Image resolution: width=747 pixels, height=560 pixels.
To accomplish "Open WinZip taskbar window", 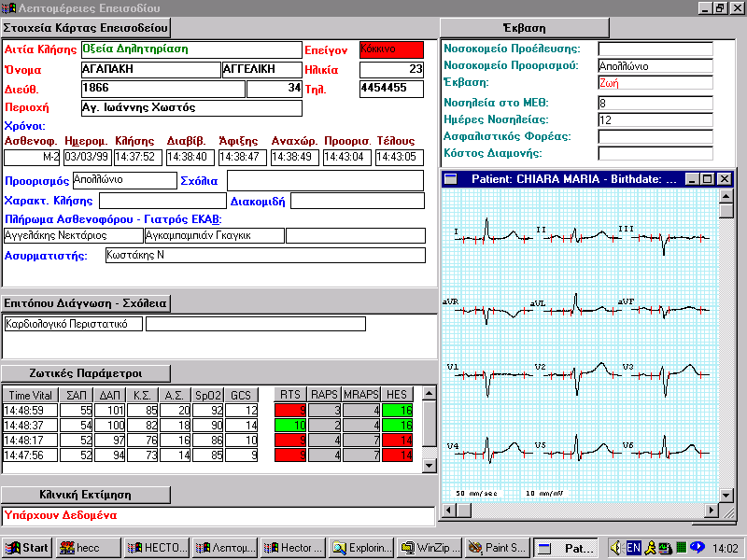I will click(x=430, y=548).
